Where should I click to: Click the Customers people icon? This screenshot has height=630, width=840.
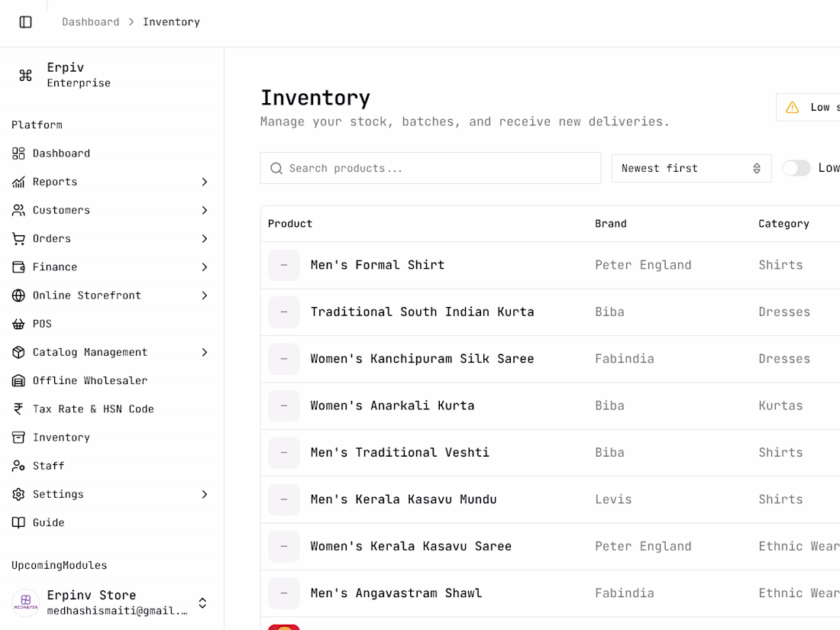(x=18, y=210)
